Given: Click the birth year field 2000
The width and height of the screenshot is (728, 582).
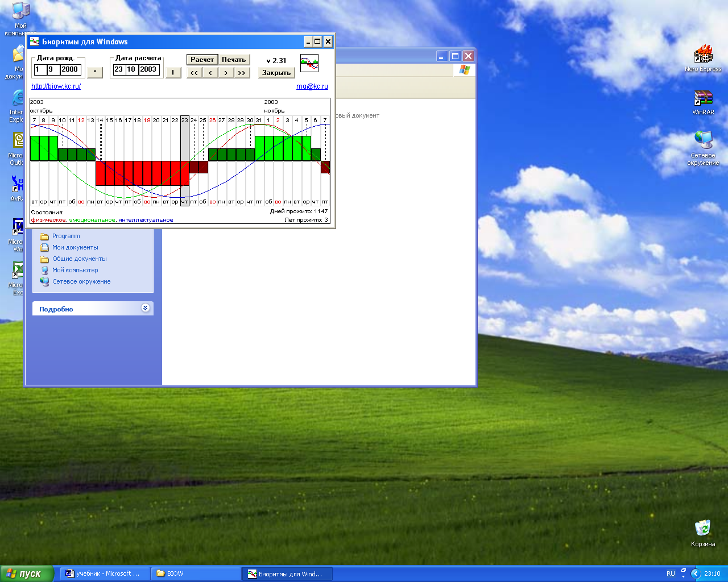Looking at the screenshot, I should 71,69.
